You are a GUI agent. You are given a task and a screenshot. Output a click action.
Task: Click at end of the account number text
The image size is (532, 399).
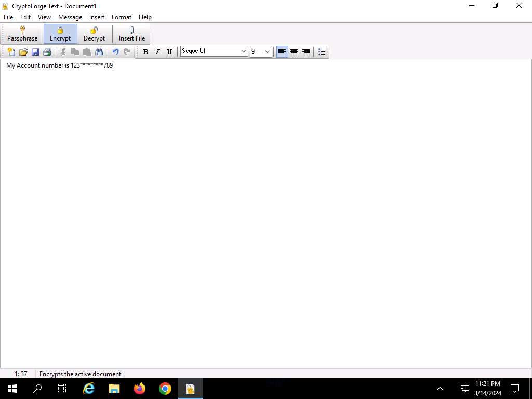click(x=113, y=65)
